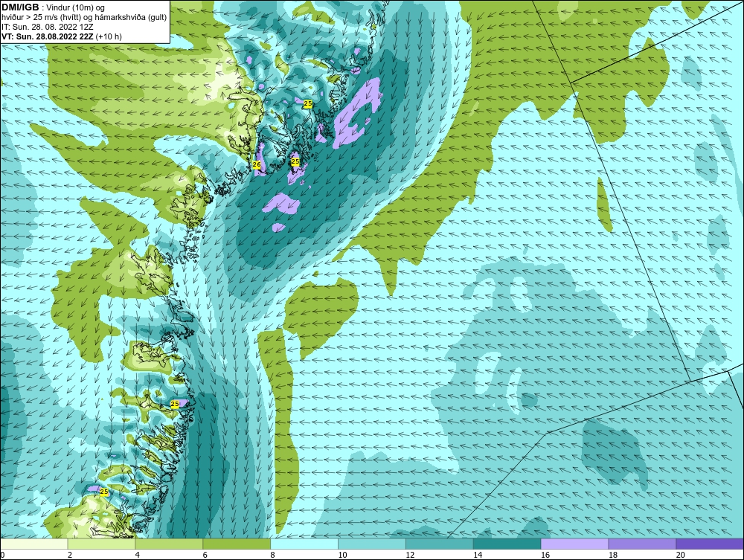Click the legend scale number "14"
The height and width of the screenshot is (560, 744).
coord(478,555)
